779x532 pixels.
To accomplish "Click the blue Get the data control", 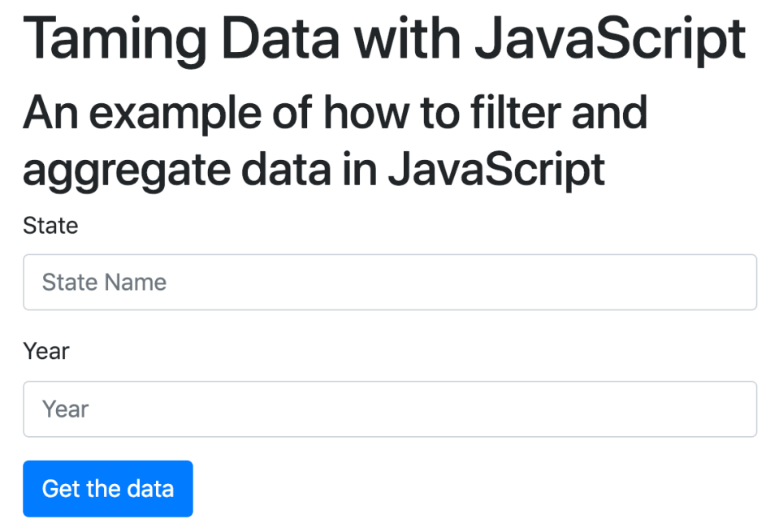I will click(x=108, y=488).
